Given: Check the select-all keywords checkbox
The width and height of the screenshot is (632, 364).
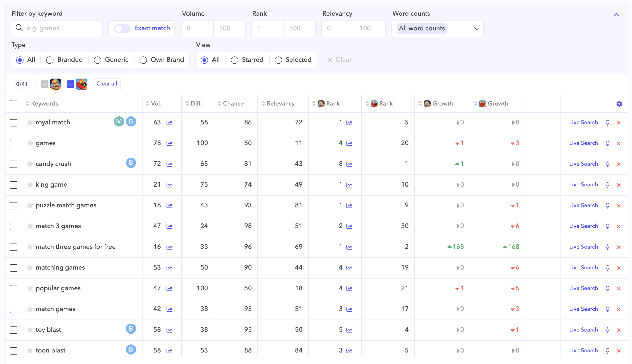Looking at the screenshot, I should (x=14, y=104).
